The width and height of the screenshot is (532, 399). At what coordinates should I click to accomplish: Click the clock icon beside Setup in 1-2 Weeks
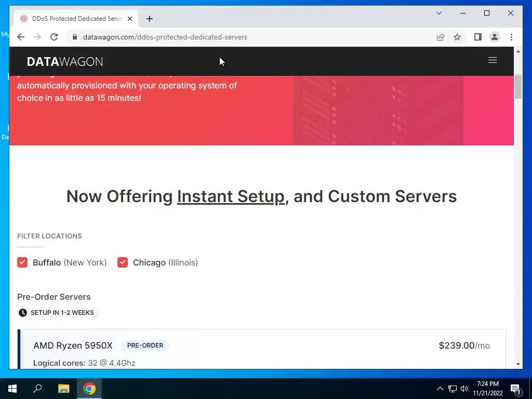[23, 312]
